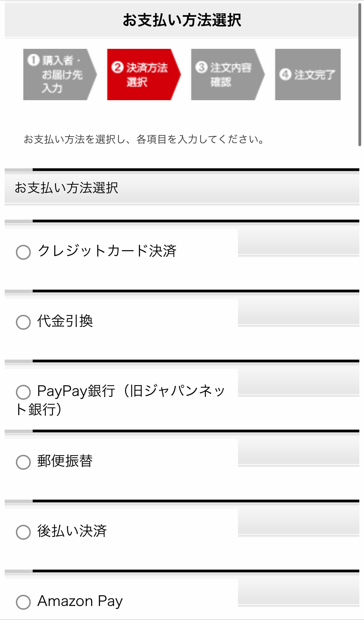Select the PayPay銀行 radio button
The image size is (364, 620).
pyautogui.click(x=23, y=392)
